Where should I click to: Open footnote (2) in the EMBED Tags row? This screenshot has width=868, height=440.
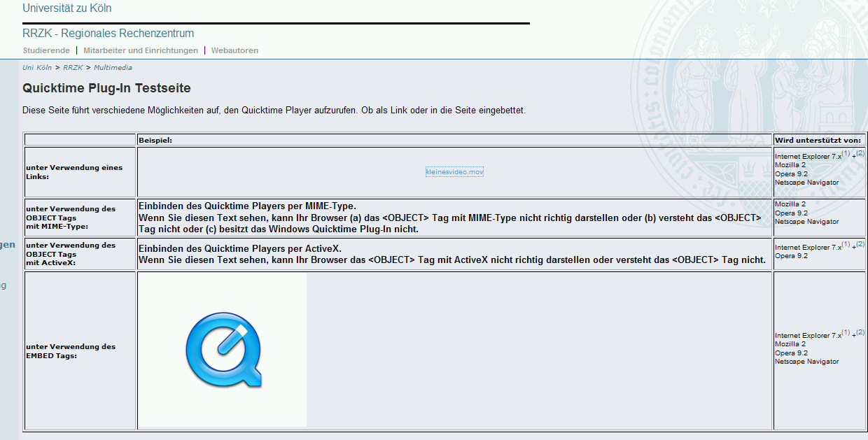click(860, 332)
